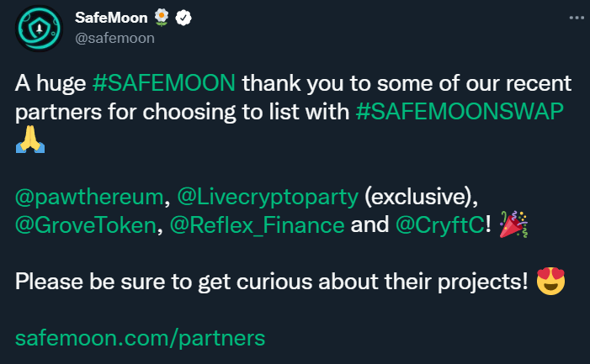Open the @pawthereum mention
Image resolution: width=590 pixels, height=364 pixels.
pyautogui.click(x=89, y=197)
